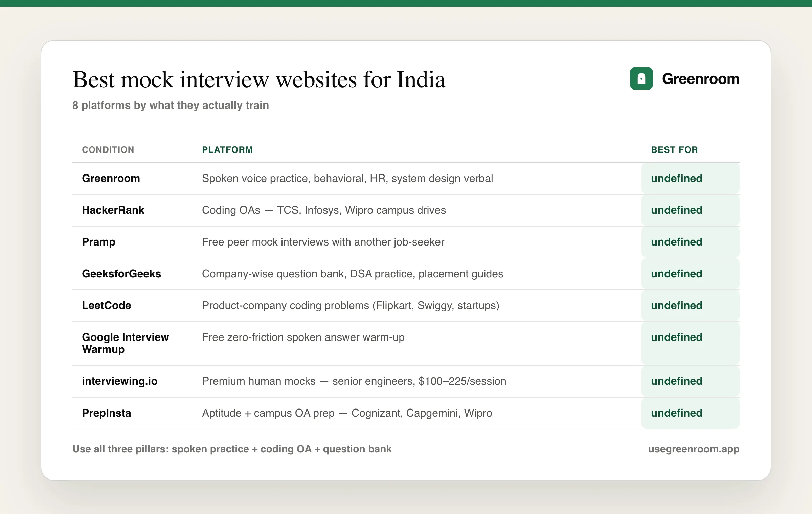The image size is (812, 514).
Task: Open the usegreenroom.app footer link
Action: pyautogui.click(x=694, y=449)
